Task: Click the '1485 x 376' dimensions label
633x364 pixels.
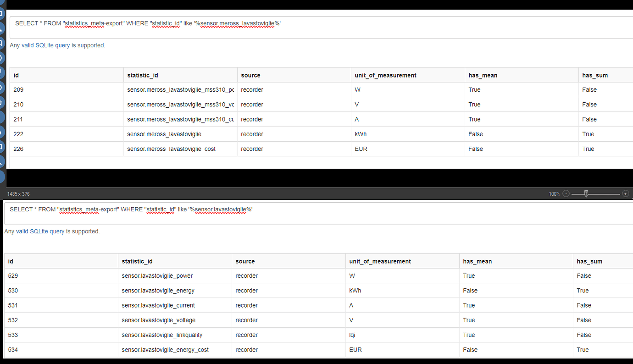Action: coord(18,193)
